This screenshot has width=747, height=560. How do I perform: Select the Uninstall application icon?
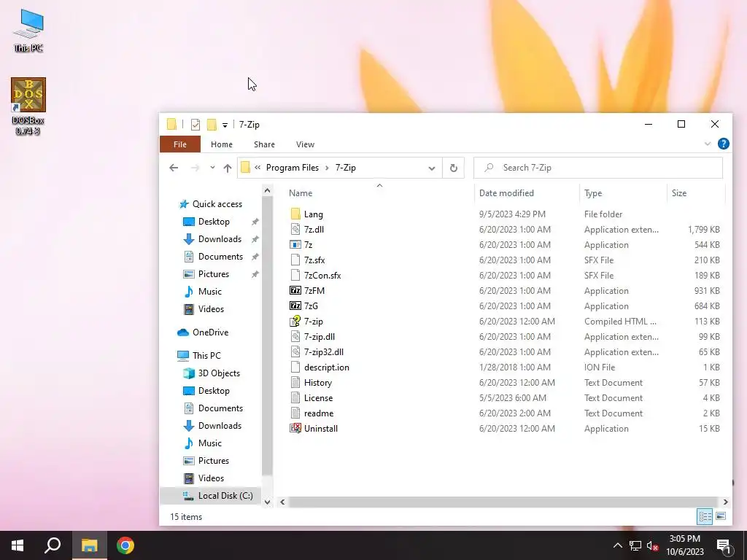click(295, 428)
